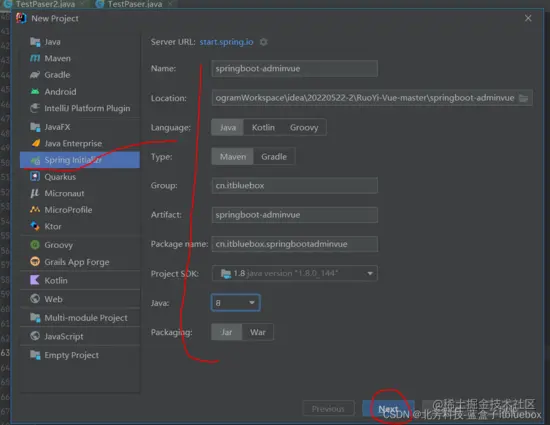Choose the Grails App Forge icon
This screenshot has width=550, height=425.
point(35,262)
